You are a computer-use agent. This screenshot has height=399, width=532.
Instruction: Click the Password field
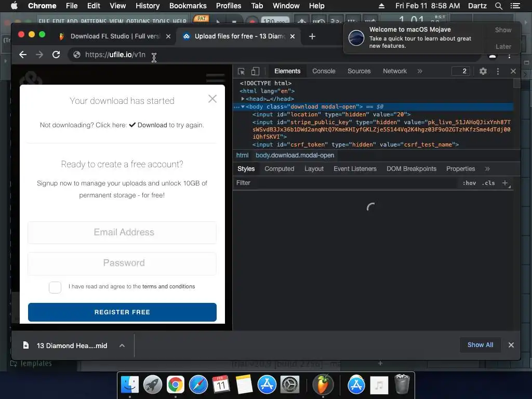point(122,263)
